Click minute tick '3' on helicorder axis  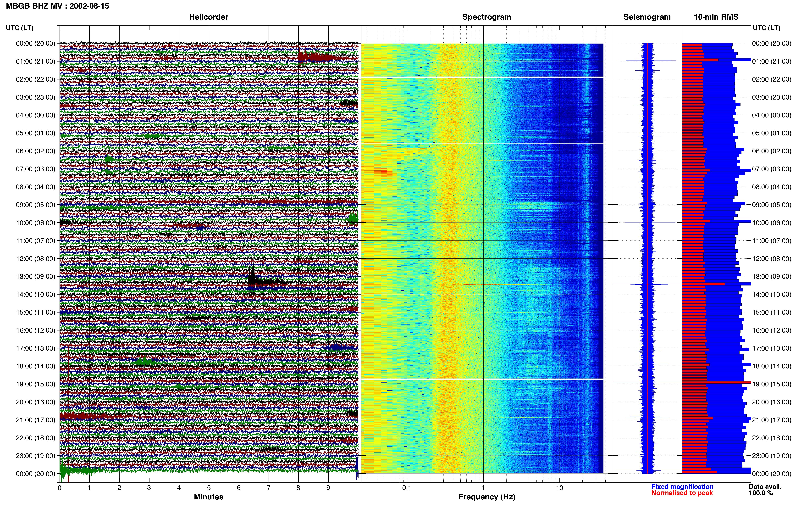tap(149, 488)
